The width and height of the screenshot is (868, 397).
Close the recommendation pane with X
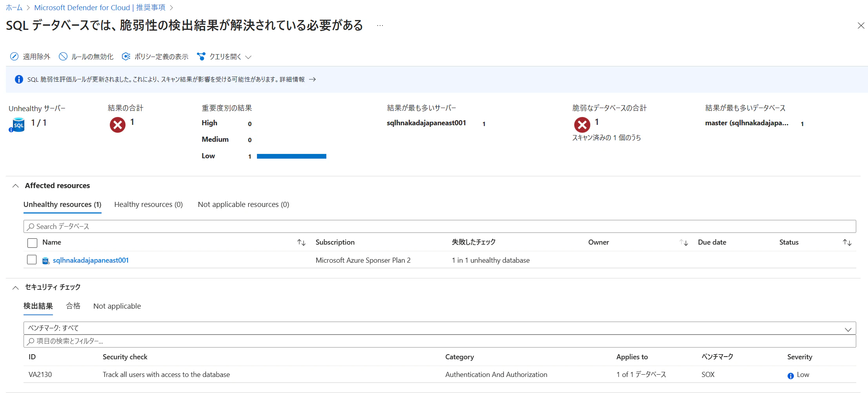[x=861, y=26]
